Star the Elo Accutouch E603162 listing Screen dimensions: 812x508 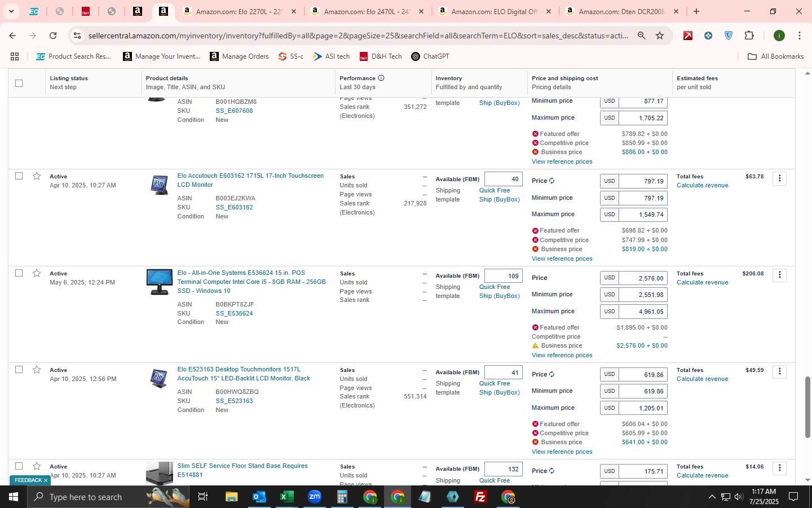pos(37,176)
